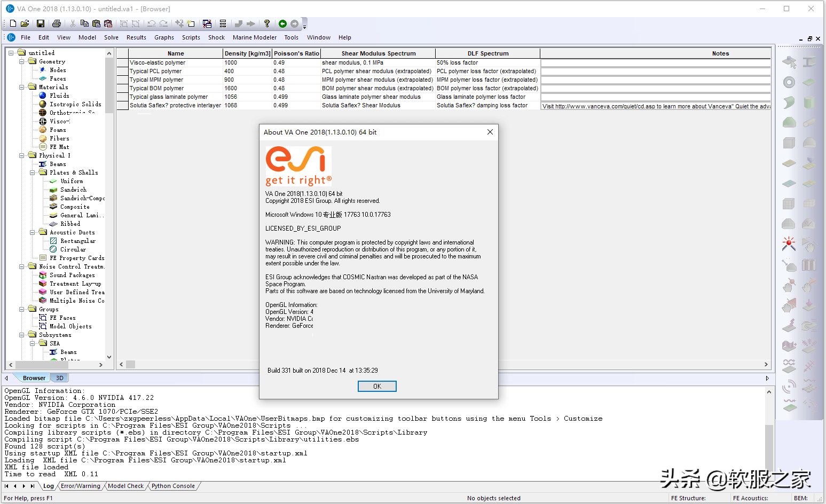The image size is (826, 504).
Task: Click the table horizontal scrollbar right arrow
Action: click(x=766, y=364)
